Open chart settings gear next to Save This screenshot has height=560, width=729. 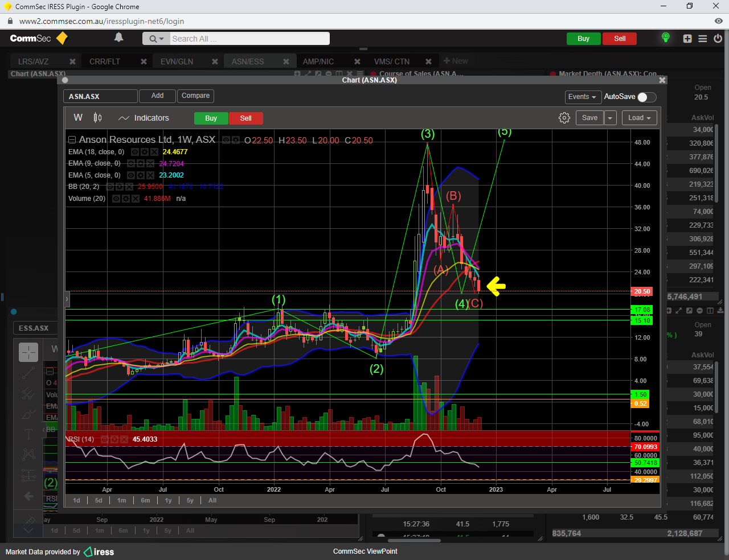pos(564,118)
